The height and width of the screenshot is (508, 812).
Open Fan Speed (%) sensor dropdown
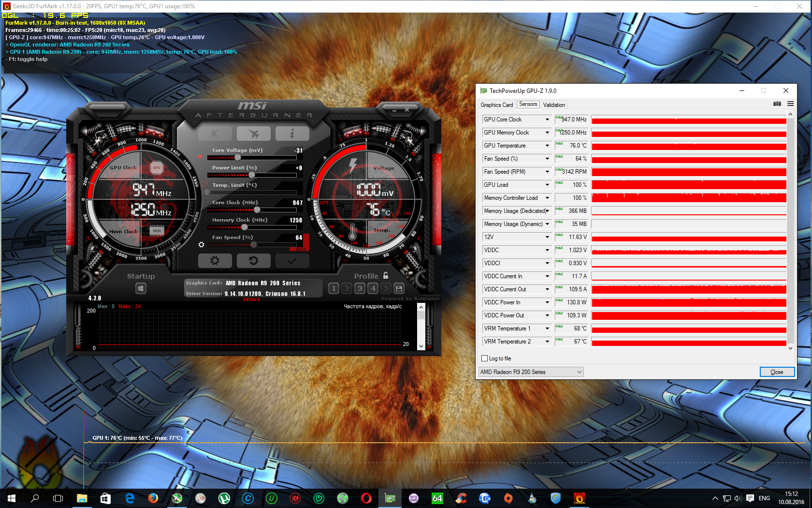pos(547,159)
